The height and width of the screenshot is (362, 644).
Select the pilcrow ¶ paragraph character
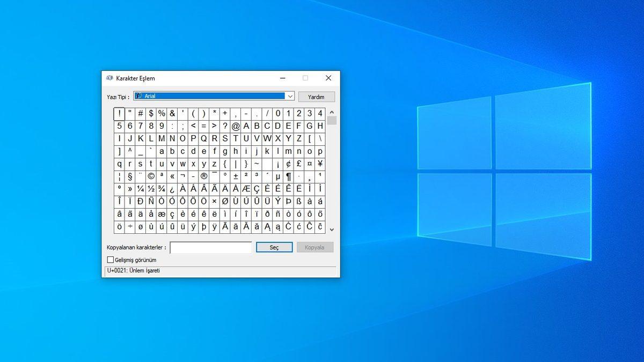pyautogui.click(x=289, y=176)
